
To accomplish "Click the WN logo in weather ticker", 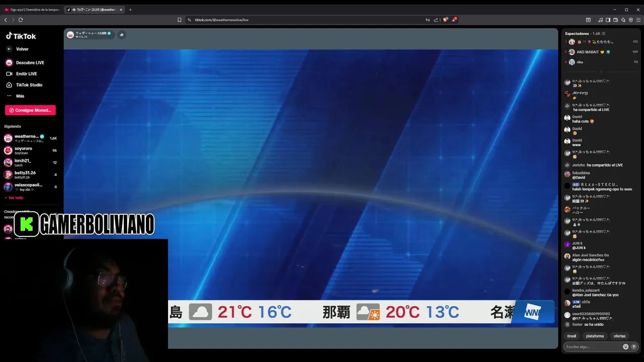I will 532,312.
